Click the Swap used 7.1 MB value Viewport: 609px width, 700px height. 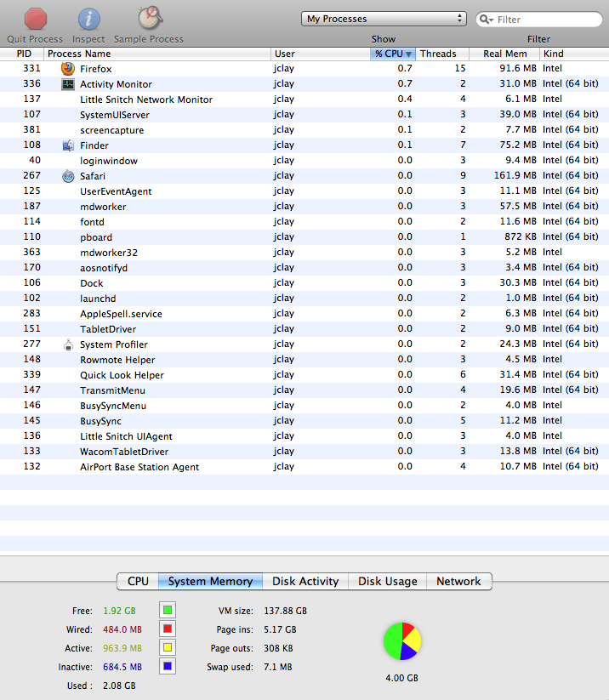tap(278, 667)
